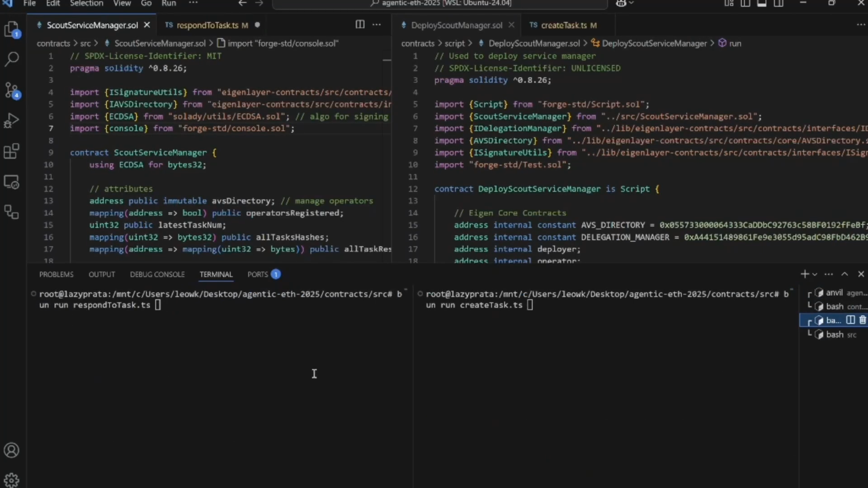The height and width of the screenshot is (488, 868).
Task: Open the File menu
Action: tap(29, 3)
